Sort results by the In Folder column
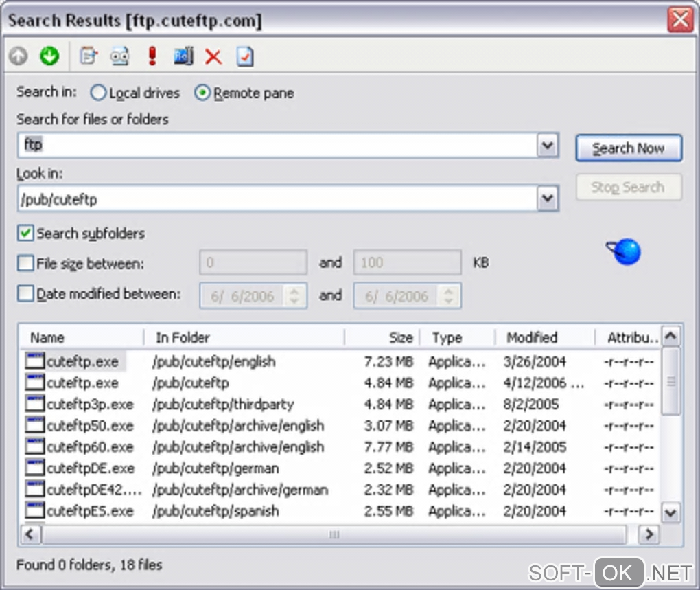700x590 pixels. [x=244, y=337]
